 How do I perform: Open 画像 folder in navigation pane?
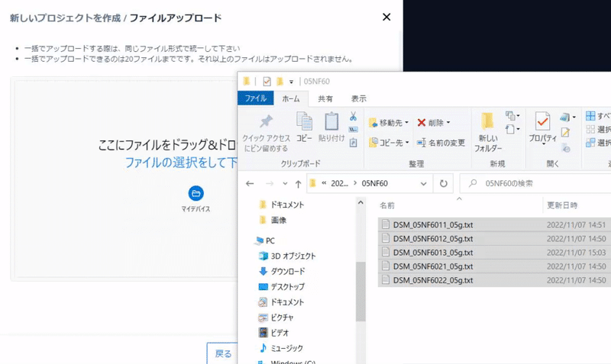click(273, 221)
